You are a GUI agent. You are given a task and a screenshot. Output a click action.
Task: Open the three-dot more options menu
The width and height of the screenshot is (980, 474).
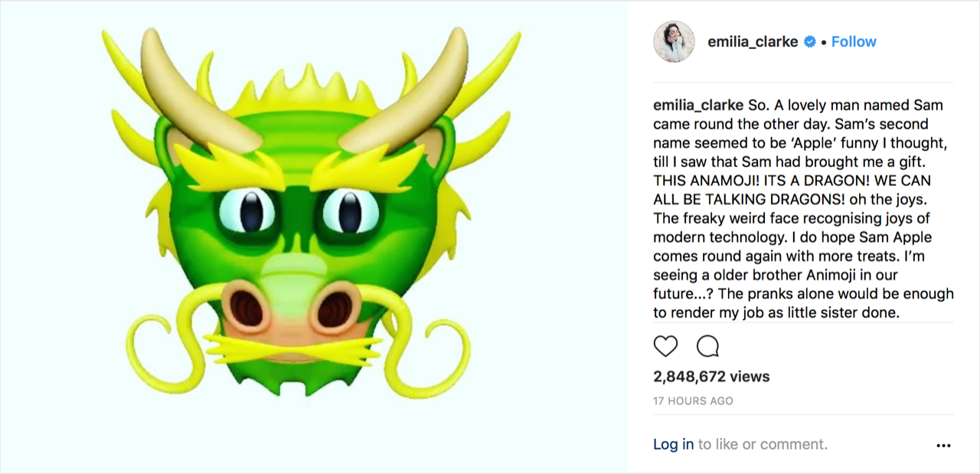(943, 445)
